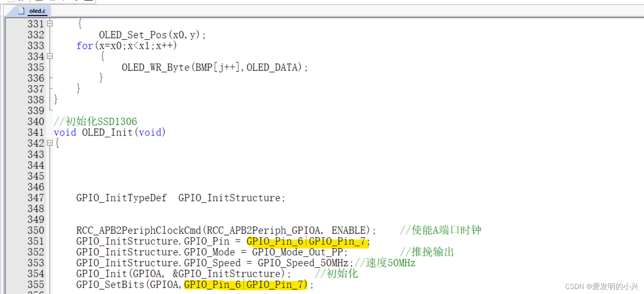
Task: Click the 'OLED_Set_Pos(x0,y);' statement
Action: coord(152,35)
